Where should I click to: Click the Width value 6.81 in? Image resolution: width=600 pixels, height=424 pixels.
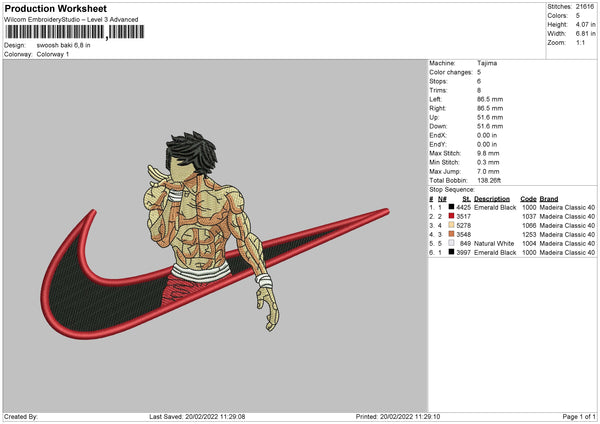click(x=585, y=34)
